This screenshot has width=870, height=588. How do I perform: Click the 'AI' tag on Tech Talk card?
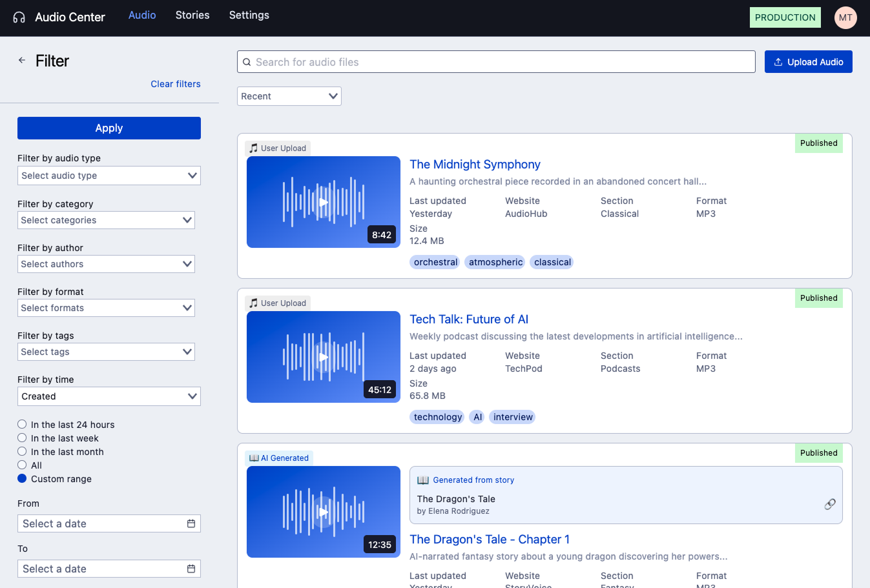pos(477,417)
